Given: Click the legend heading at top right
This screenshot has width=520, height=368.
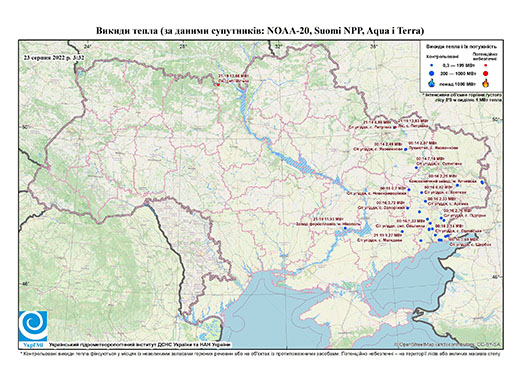Looking at the screenshot, I should [462, 47].
